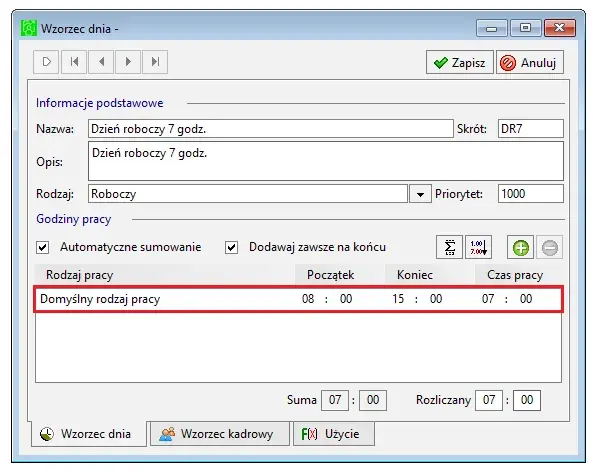Click the sigma sum hours icon
Screen dimensions: 593x471
(449, 247)
